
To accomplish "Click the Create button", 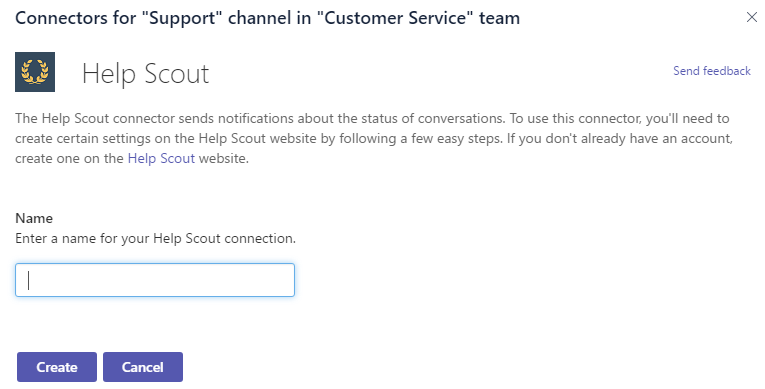I will pos(57,367).
